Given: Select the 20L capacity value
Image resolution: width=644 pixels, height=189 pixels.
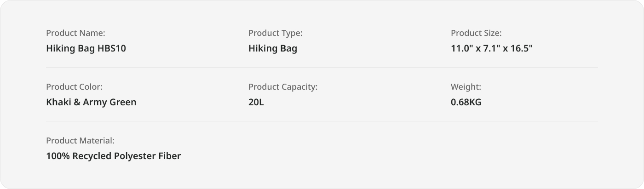Looking at the screenshot, I should click(x=256, y=102).
